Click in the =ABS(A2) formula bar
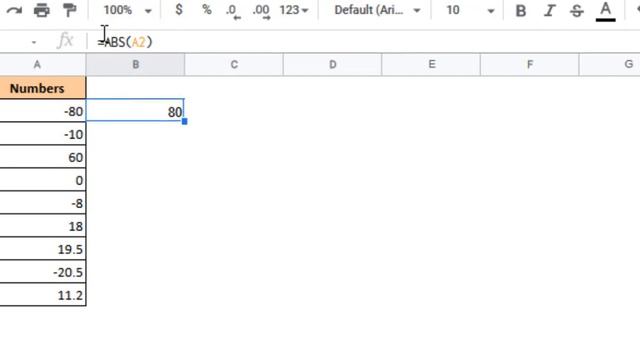Viewport: 640px width, 360px height. pyautogui.click(x=363, y=42)
